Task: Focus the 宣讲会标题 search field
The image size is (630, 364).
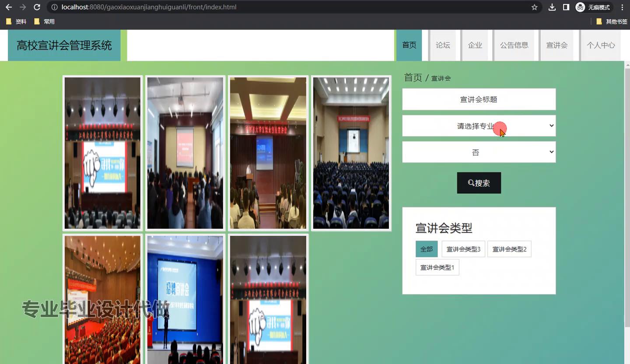Action: (479, 99)
